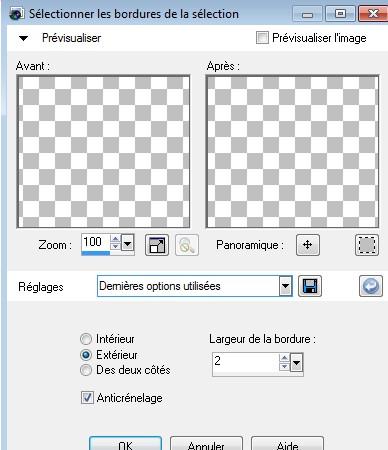Select the Intérieur radio option

86,339
